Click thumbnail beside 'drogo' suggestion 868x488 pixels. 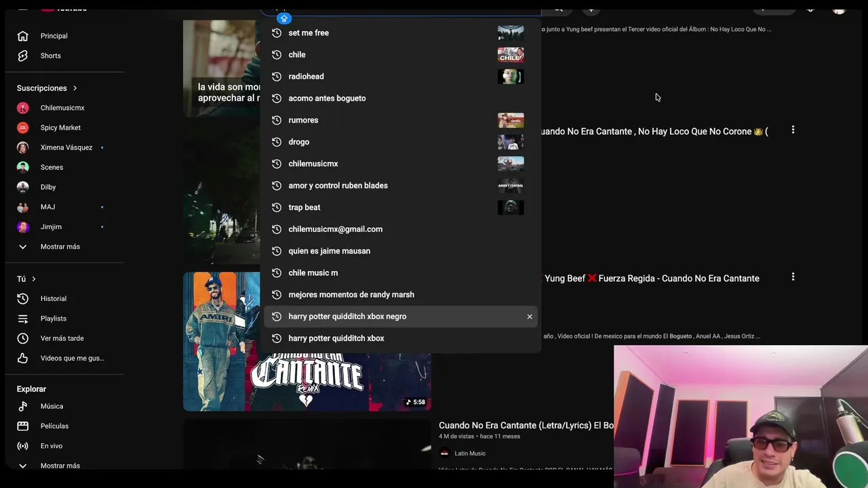pos(511,142)
